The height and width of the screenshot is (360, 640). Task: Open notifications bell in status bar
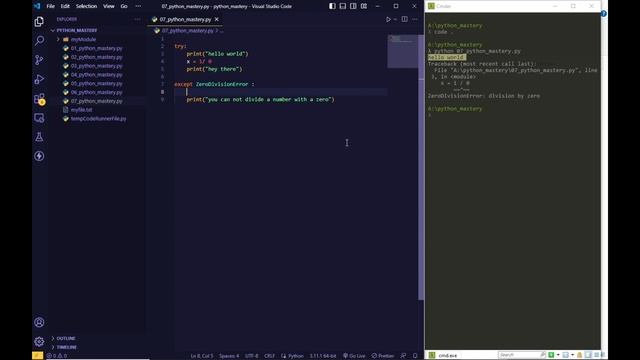coord(415,356)
